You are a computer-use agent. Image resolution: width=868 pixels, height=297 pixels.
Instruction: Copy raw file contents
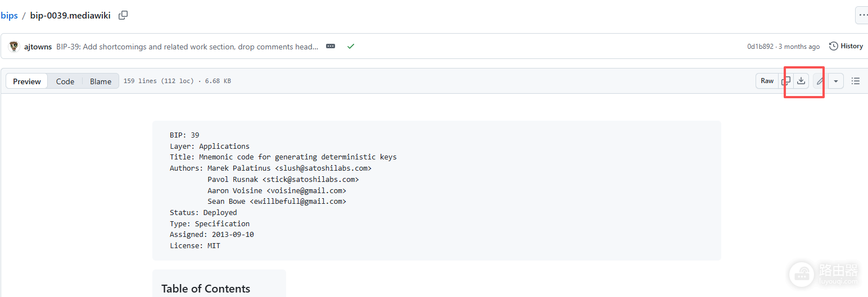click(786, 81)
